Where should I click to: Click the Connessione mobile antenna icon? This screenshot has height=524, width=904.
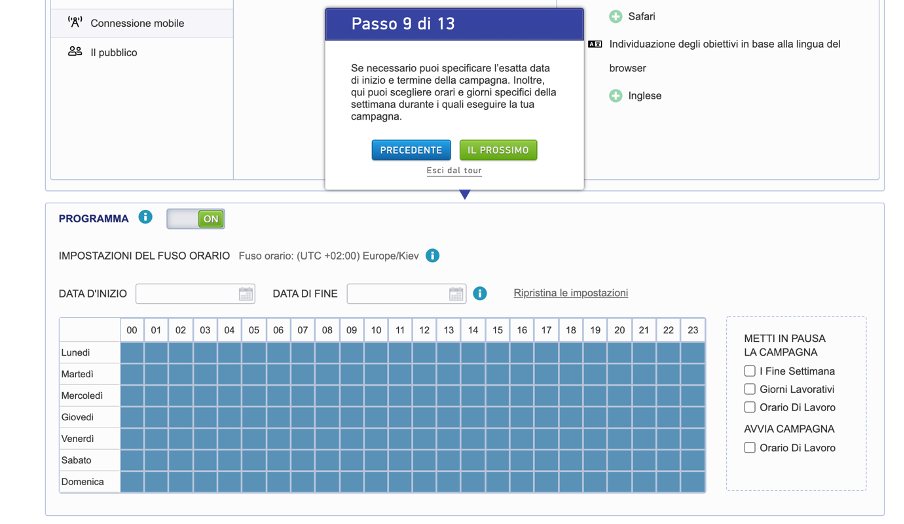(75, 23)
